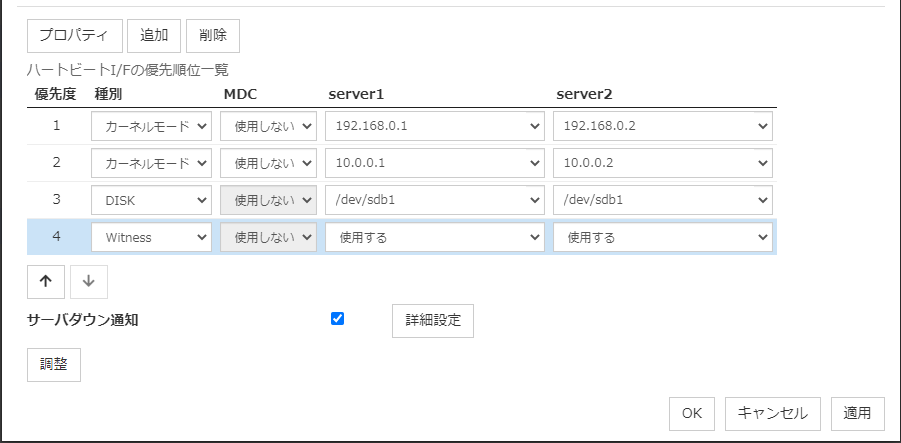901x443 pixels.
Task: Click the move down arrow button
Action: pyautogui.click(x=88, y=282)
